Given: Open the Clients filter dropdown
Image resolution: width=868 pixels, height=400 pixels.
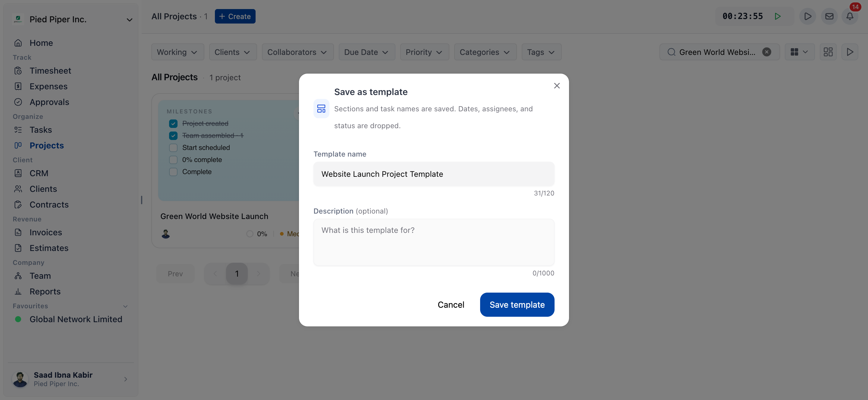Looking at the screenshot, I should point(233,52).
